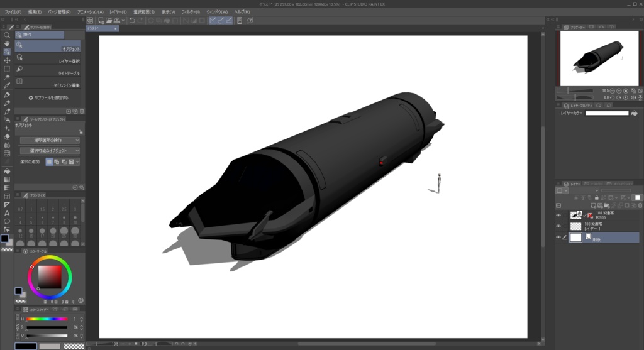Viewport: 644px width, 350px height.
Task: Open the save icon dropdown arrow in the command bar
Action: pyautogui.click(x=123, y=20)
